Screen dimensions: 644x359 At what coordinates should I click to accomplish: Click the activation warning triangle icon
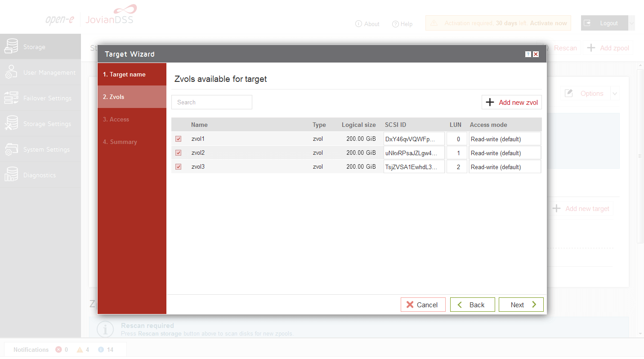(x=434, y=23)
